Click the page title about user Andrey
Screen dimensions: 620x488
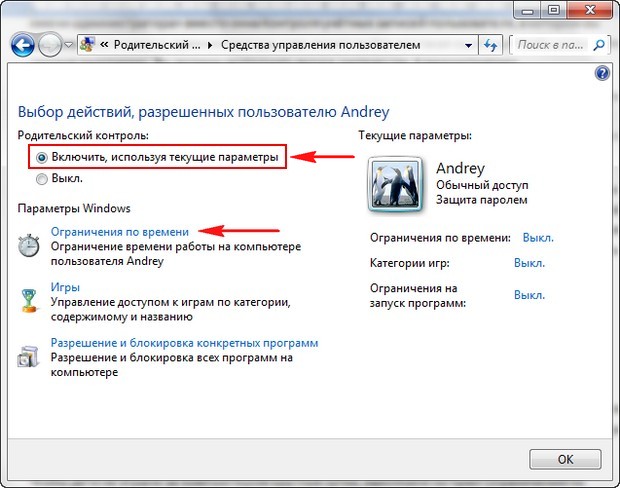tap(204, 112)
